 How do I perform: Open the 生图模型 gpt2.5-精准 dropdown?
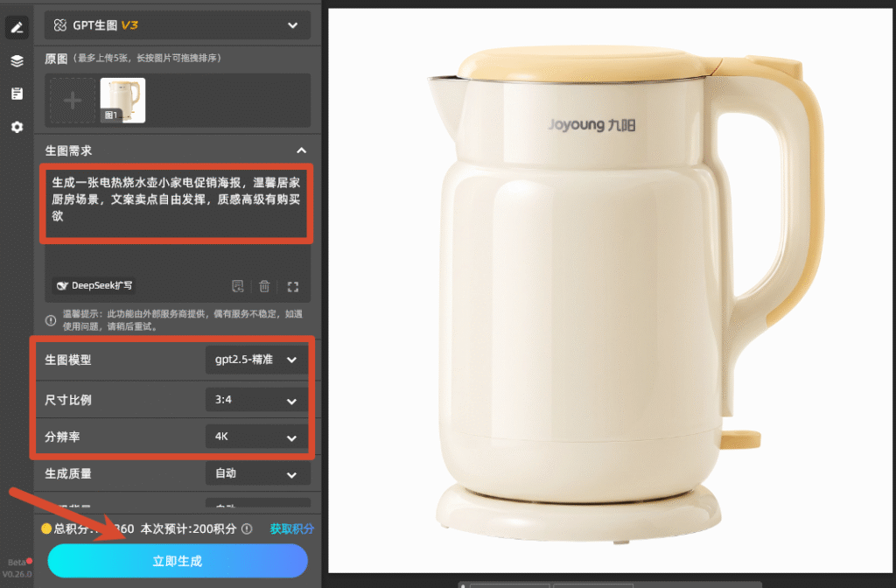click(x=257, y=360)
